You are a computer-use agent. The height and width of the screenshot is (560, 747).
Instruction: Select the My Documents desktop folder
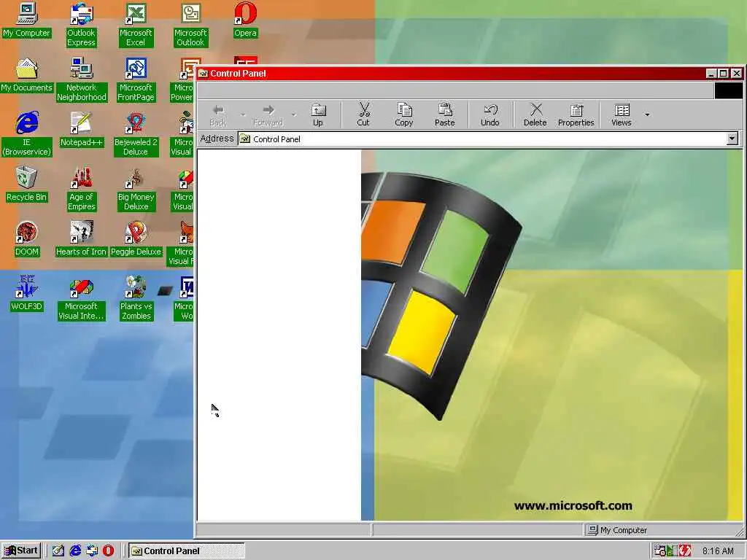(x=27, y=75)
